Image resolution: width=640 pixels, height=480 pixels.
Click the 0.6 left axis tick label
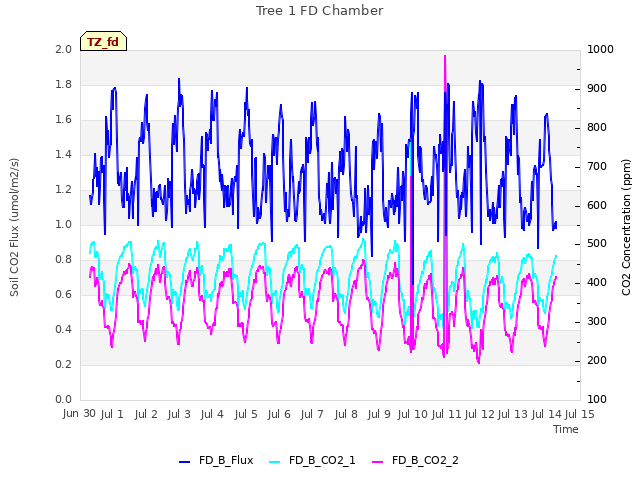pos(63,294)
